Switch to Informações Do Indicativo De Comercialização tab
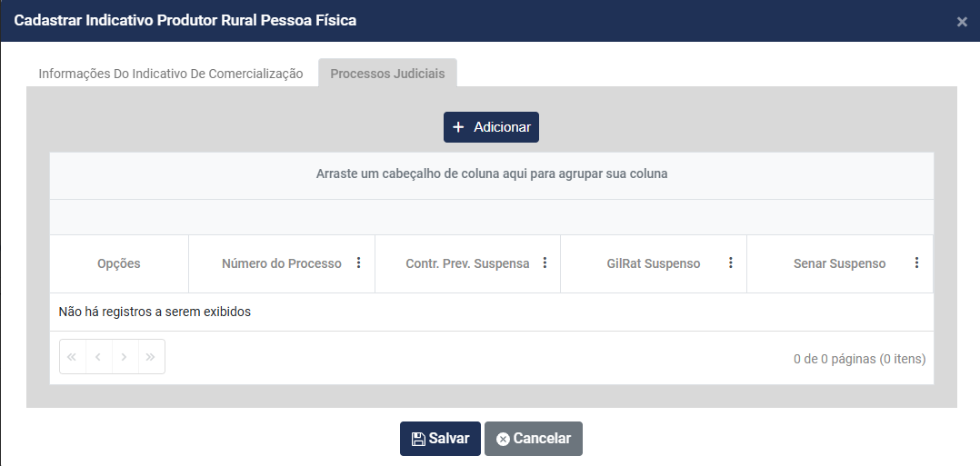The image size is (980, 466). pos(171,74)
